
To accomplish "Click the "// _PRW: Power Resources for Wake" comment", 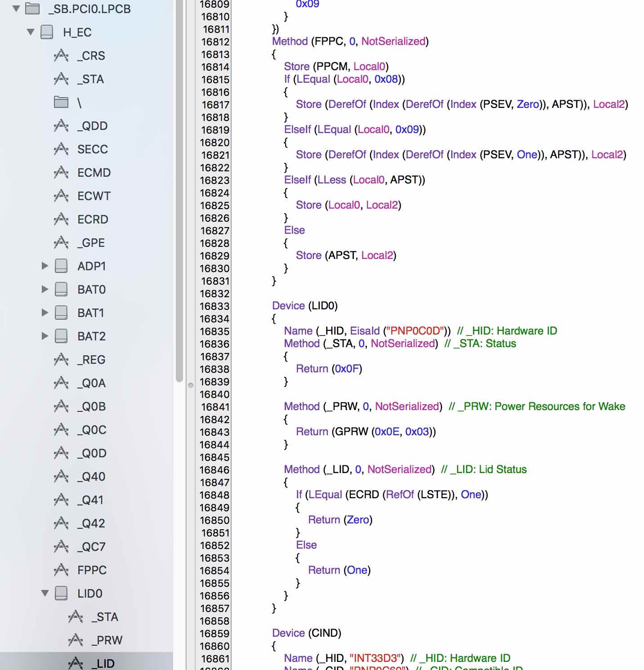I will click(537, 406).
